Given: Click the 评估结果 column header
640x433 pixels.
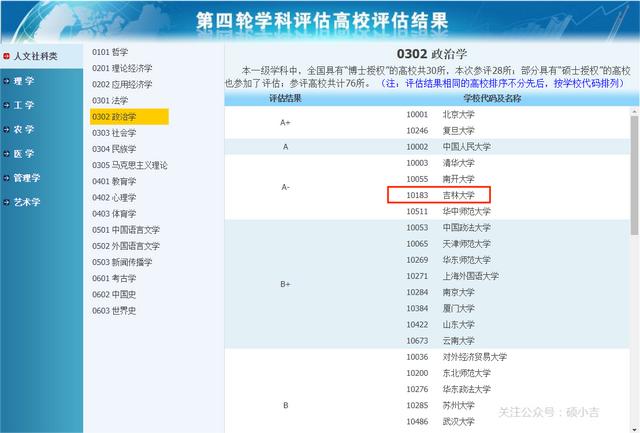Looking at the screenshot, I should click(285, 98).
